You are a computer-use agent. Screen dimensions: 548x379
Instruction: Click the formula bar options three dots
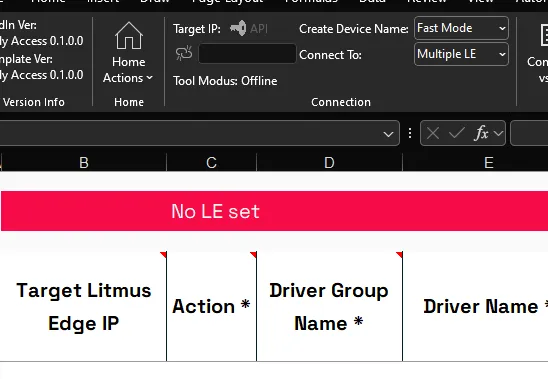click(410, 133)
